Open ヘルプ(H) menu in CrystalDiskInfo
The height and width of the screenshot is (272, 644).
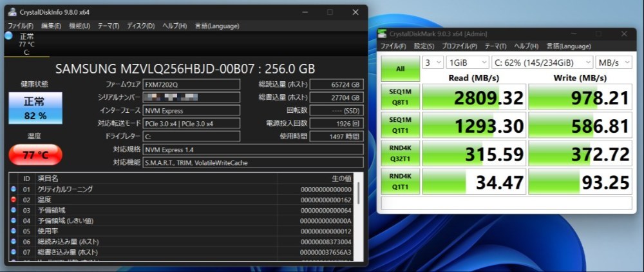click(175, 26)
